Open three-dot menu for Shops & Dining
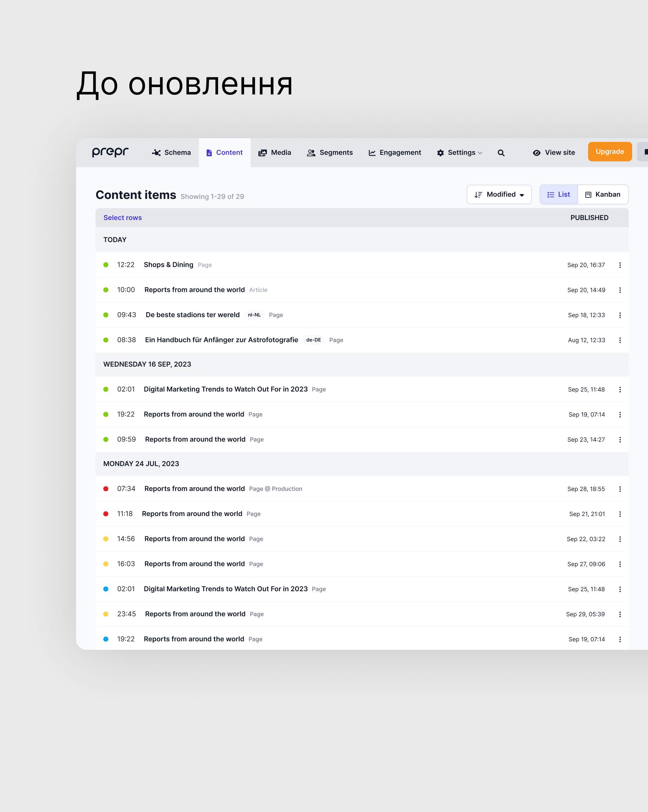Screen dimensions: 648x812 pyautogui.click(x=620, y=265)
